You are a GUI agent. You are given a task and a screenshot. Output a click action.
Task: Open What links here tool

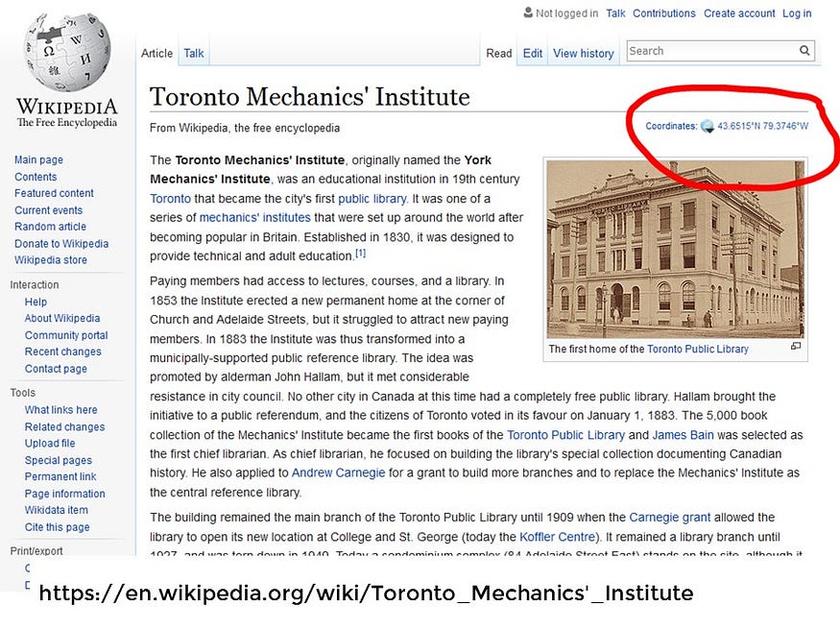tap(60, 410)
